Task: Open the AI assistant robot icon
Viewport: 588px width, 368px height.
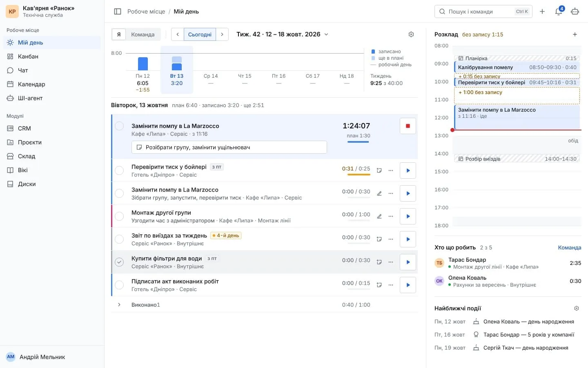Action: 575,11
